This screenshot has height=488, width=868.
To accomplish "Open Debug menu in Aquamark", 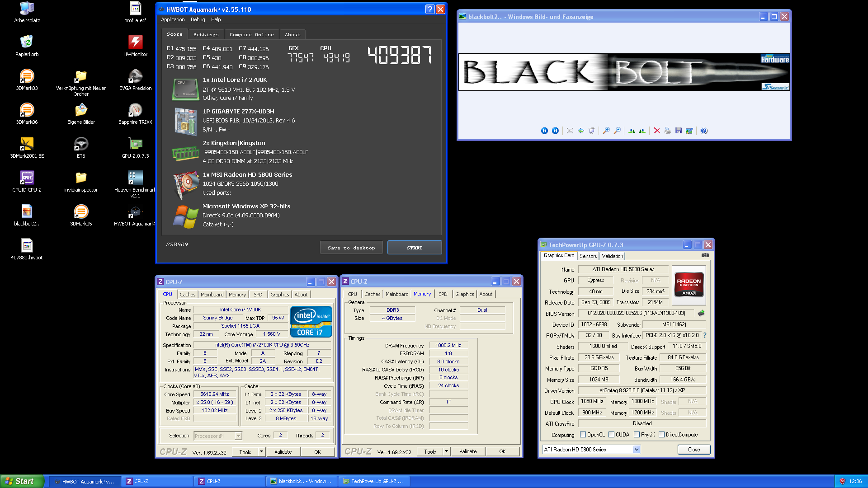I will [198, 19].
